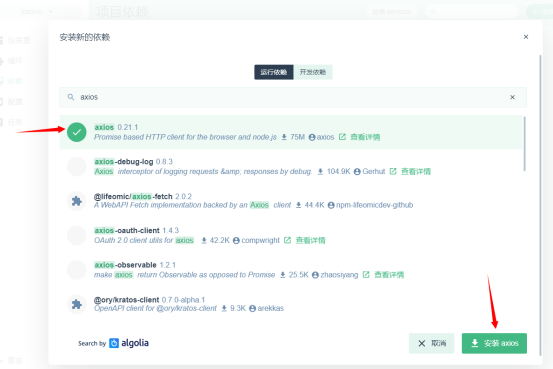Open 查看详情 link for axios-observable
Viewport: 553px width, 369px height.
[389, 275]
